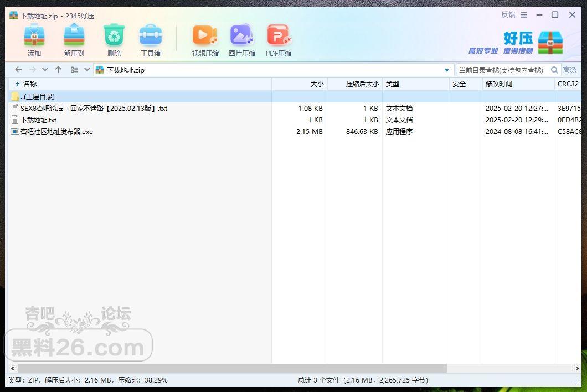Click the horizontal scrollbar at the bottom
Screen dimensions: 587x392
pyautogui.click(x=231, y=368)
